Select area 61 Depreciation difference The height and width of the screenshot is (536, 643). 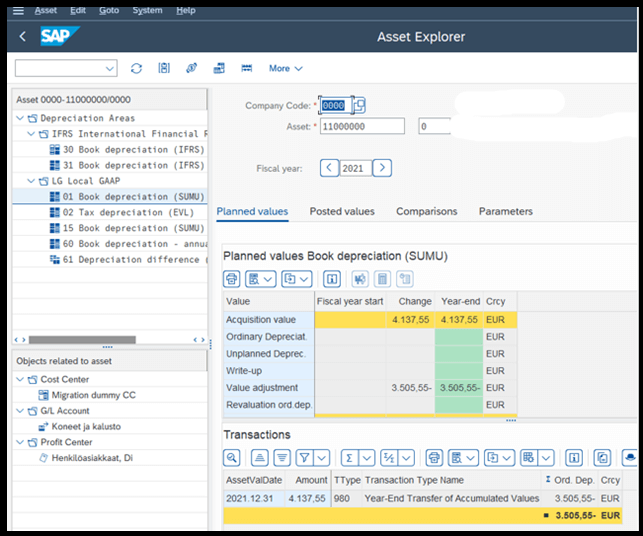(128, 260)
